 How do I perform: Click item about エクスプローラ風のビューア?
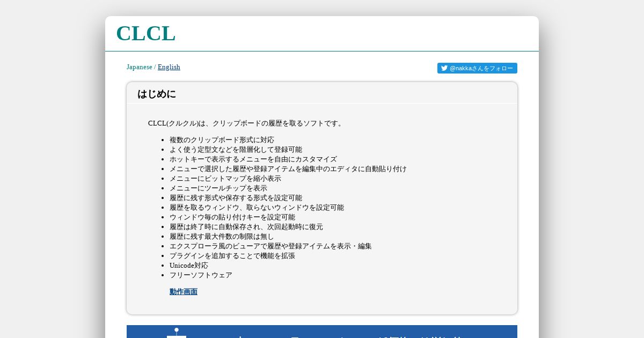[270, 246]
